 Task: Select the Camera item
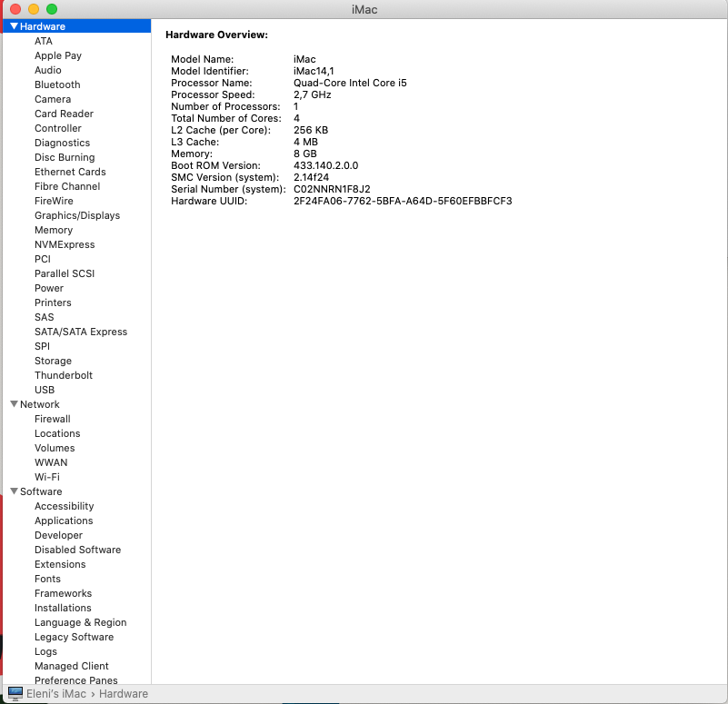(x=53, y=99)
